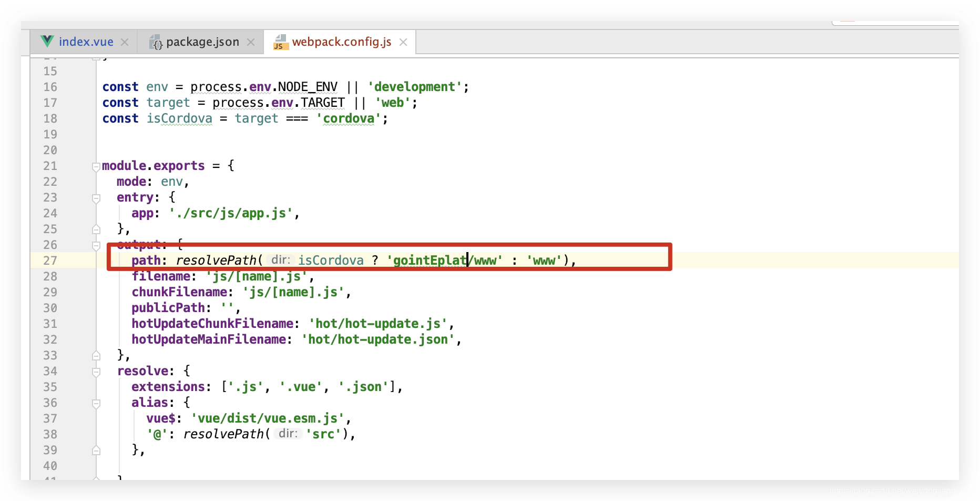This screenshot has height=501, width=980.
Task: Collapse the alias block at line 36
Action: point(96,404)
